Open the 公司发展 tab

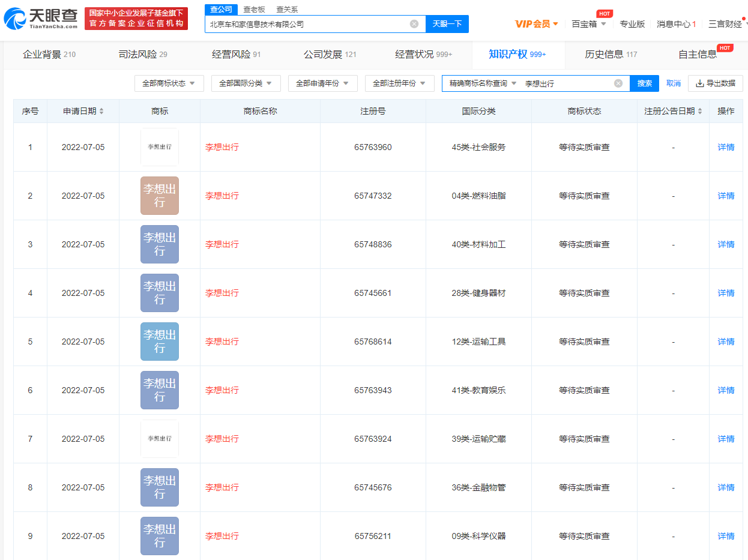(330, 55)
